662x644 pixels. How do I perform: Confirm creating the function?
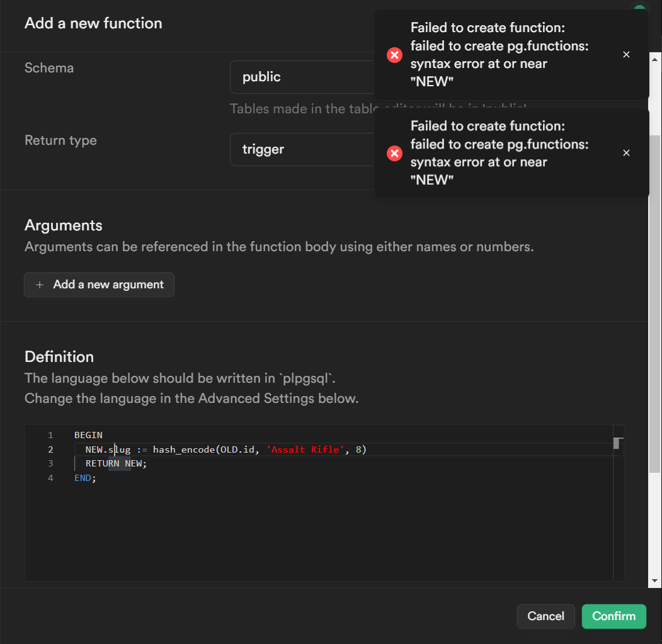pyautogui.click(x=613, y=616)
